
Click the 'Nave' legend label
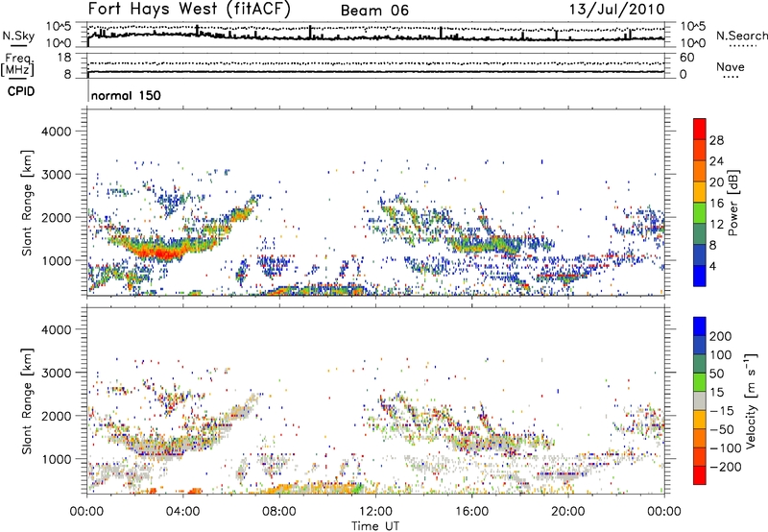coord(731,66)
